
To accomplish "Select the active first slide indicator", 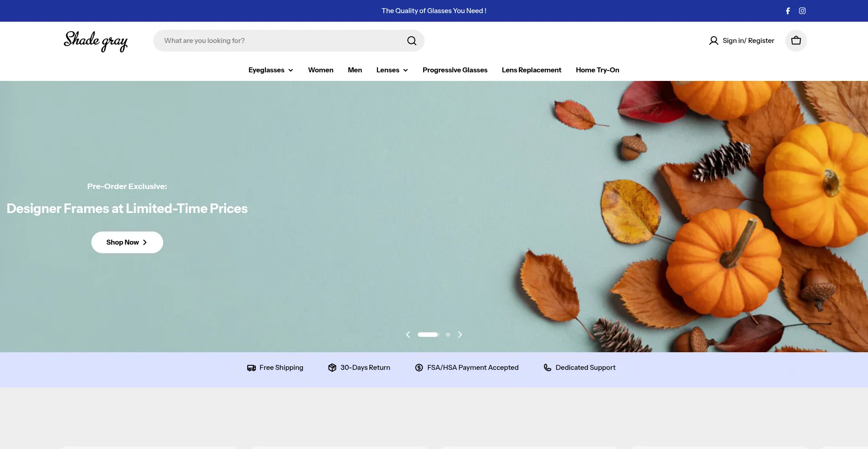I will coord(428,335).
